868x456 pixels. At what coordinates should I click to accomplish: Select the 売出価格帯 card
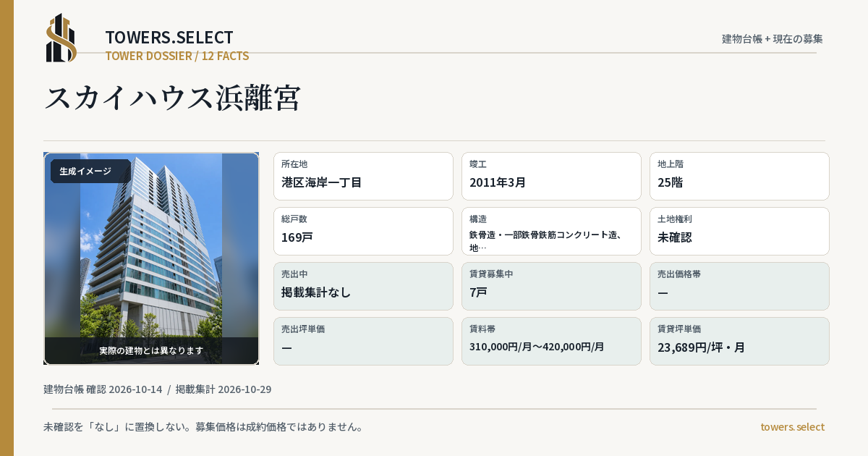click(739, 286)
